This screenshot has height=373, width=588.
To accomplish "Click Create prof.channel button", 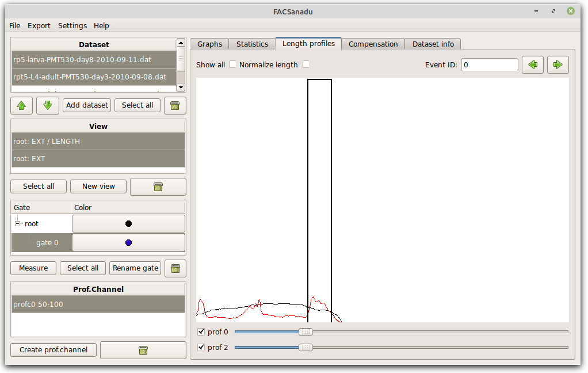I will pyautogui.click(x=54, y=350).
